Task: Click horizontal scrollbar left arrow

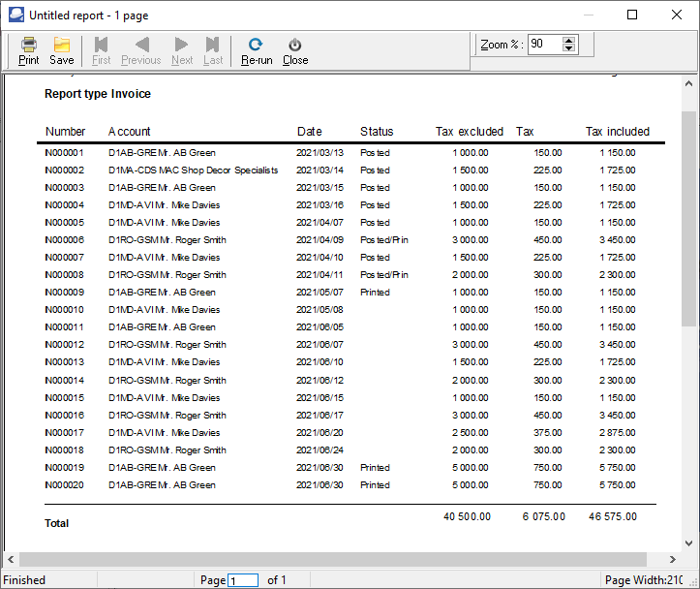Action: (12, 559)
